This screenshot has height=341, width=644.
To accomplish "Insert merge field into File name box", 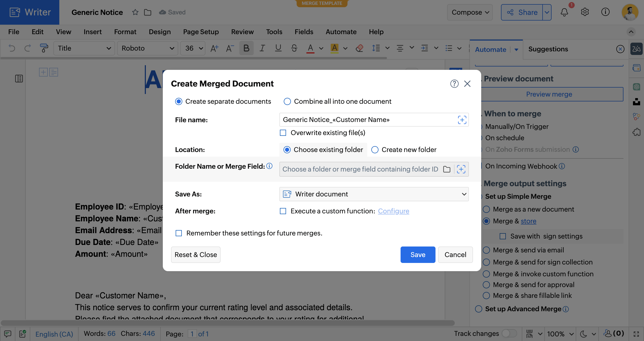I will (462, 120).
